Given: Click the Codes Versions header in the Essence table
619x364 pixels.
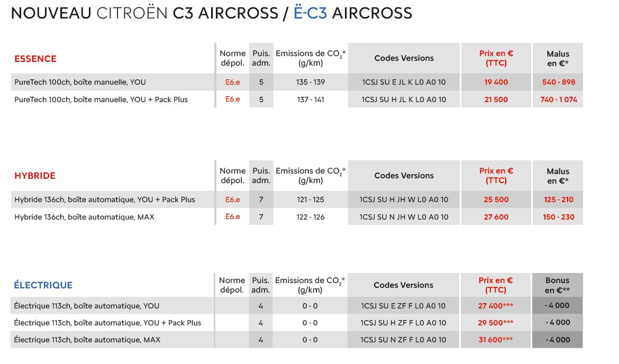Looking at the screenshot, I should (404, 58).
